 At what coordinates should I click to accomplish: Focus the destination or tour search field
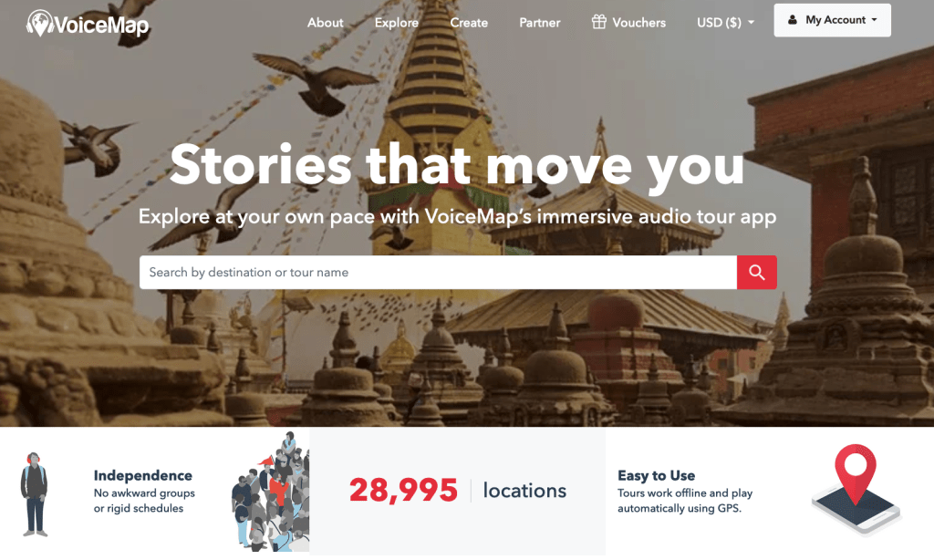pos(438,273)
